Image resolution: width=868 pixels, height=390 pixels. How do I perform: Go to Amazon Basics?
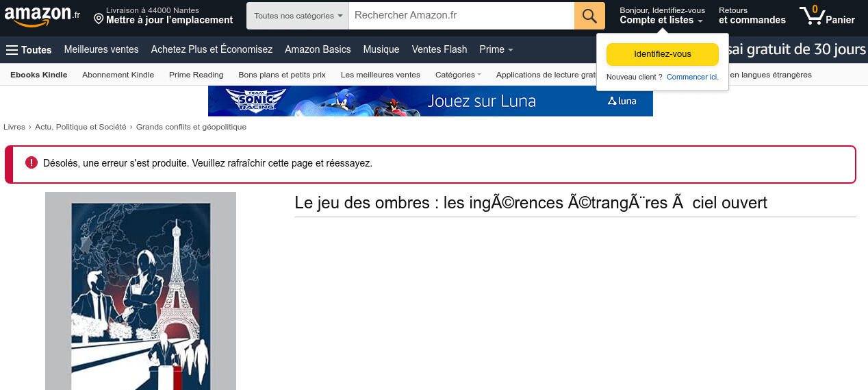coord(318,49)
